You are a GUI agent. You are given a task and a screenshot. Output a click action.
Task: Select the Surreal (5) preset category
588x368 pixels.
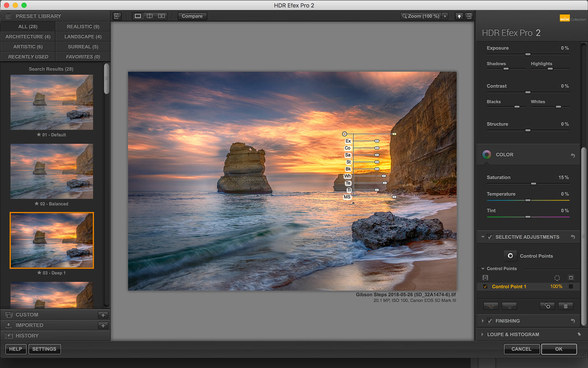83,47
